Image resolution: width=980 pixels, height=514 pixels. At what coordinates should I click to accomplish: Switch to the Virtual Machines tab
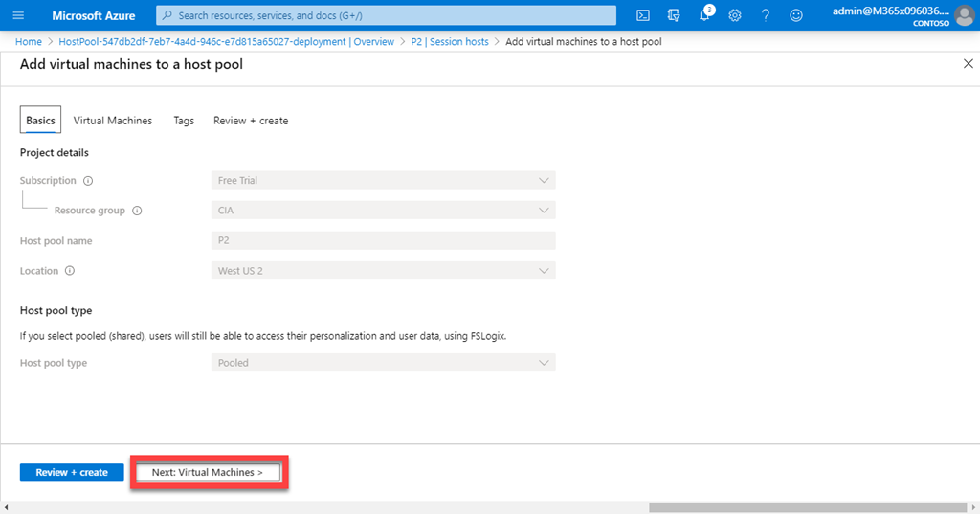click(x=113, y=121)
